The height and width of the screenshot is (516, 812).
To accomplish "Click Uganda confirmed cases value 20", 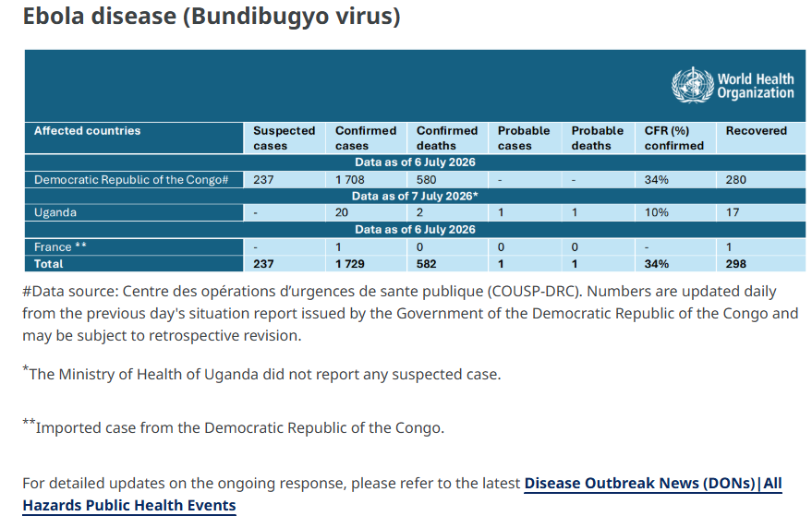I will point(341,212).
